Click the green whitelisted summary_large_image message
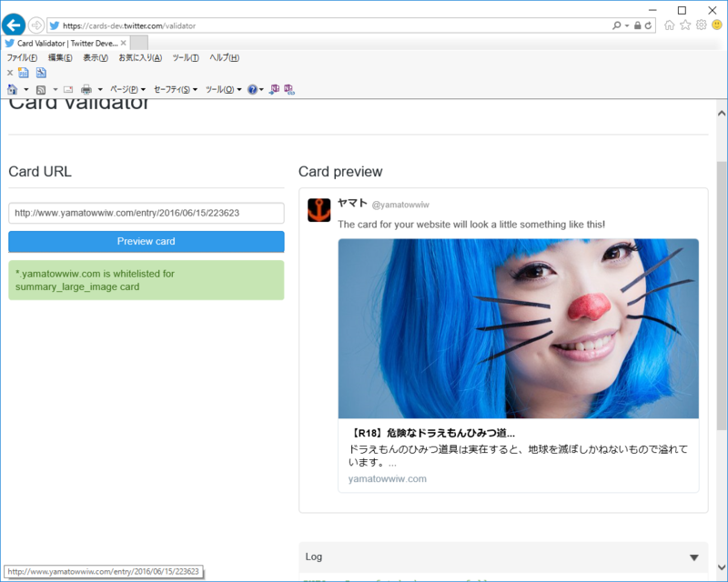 coord(147,280)
